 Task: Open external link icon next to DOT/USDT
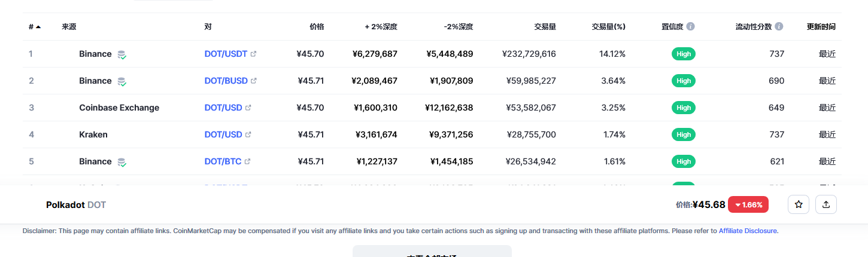pos(253,54)
